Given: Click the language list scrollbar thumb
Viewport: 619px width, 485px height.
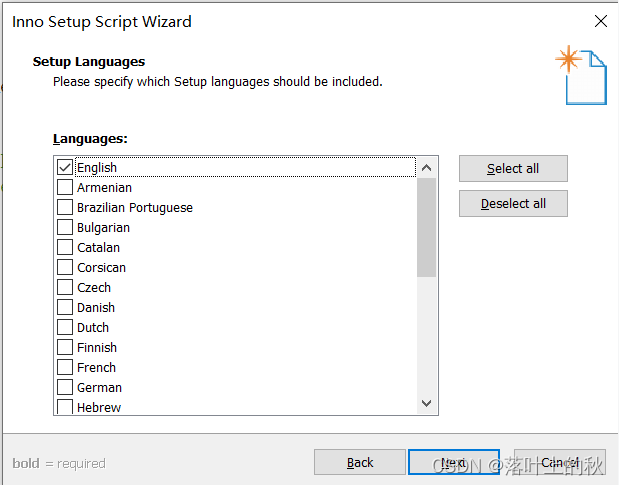Looking at the screenshot, I should tap(426, 227).
